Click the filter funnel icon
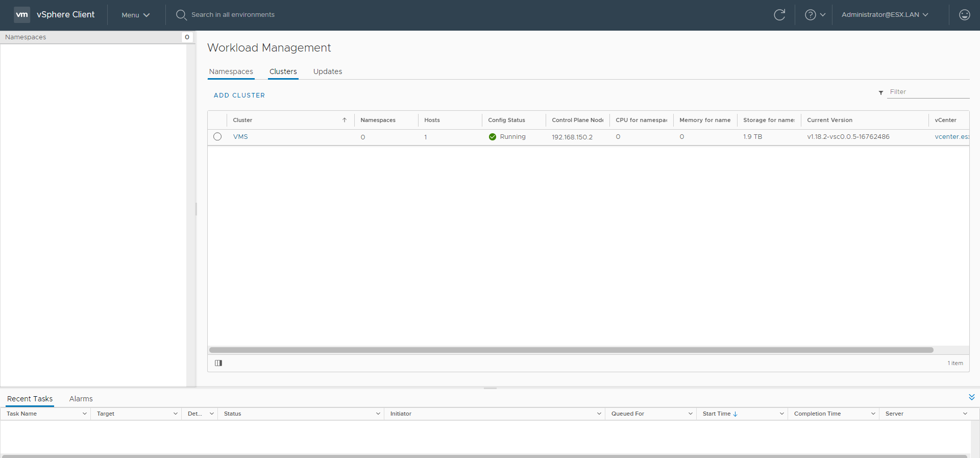Image resolution: width=980 pixels, height=458 pixels. click(x=881, y=92)
